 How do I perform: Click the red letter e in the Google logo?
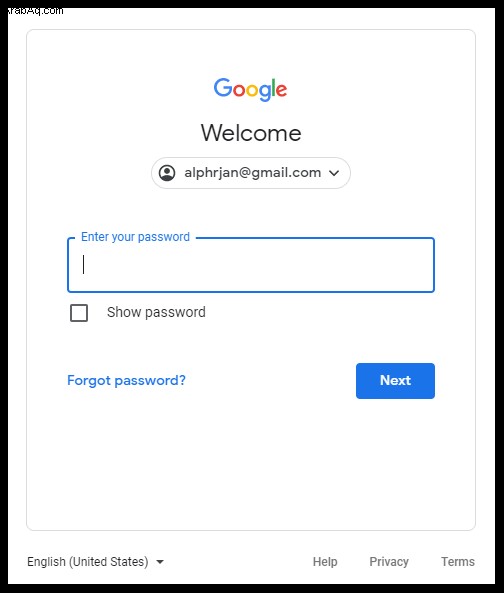pyautogui.click(x=281, y=91)
